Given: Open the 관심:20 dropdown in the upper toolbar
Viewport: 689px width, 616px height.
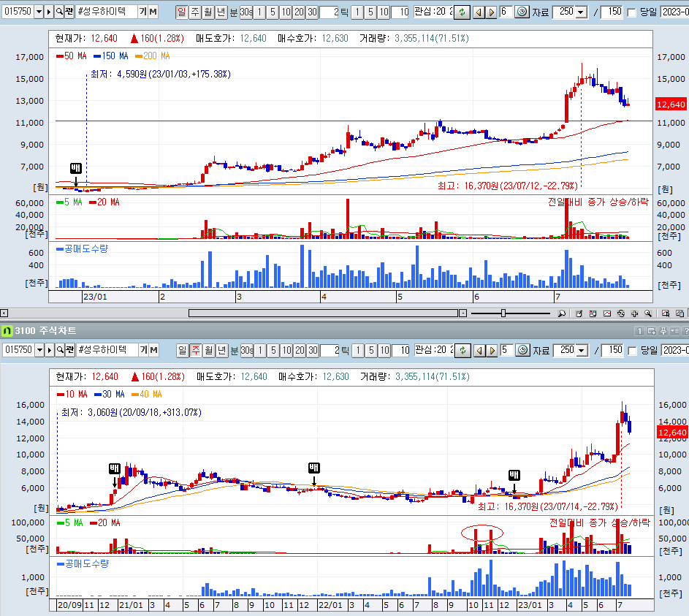Looking at the screenshot, I should 433,12.
